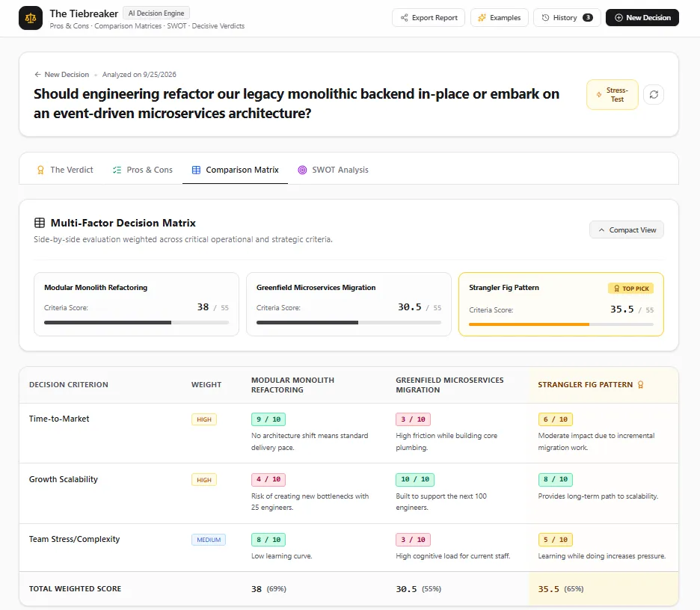Click the back arrow beside New Decision
This screenshot has width=700, height=610.
tap(37, 75)
